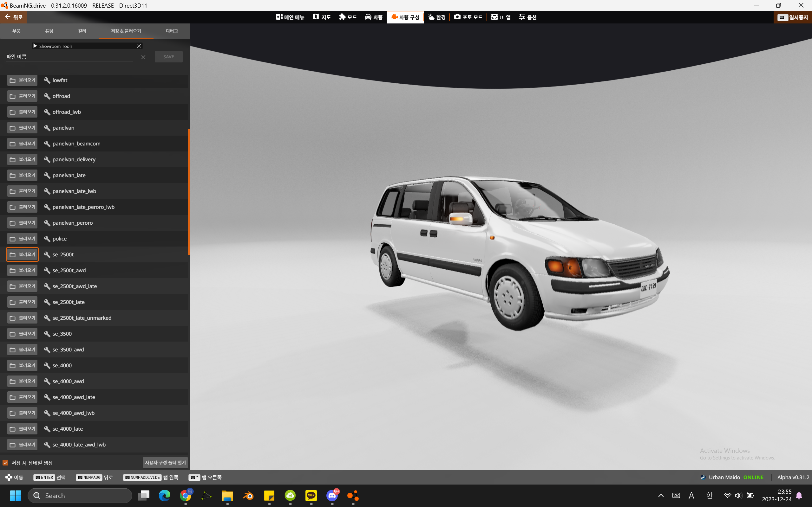Load the police configuration

23,239
